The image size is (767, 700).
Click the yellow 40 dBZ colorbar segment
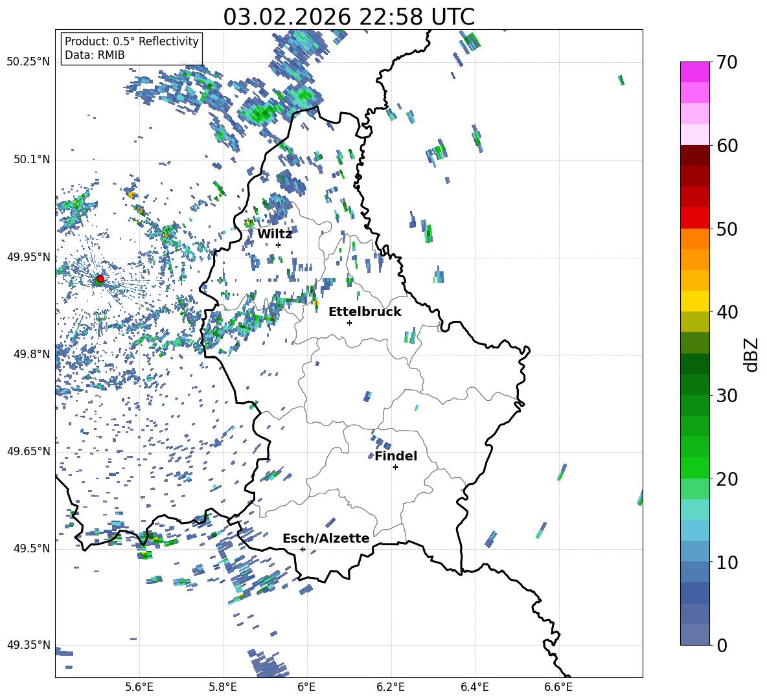tap(694, 301)
